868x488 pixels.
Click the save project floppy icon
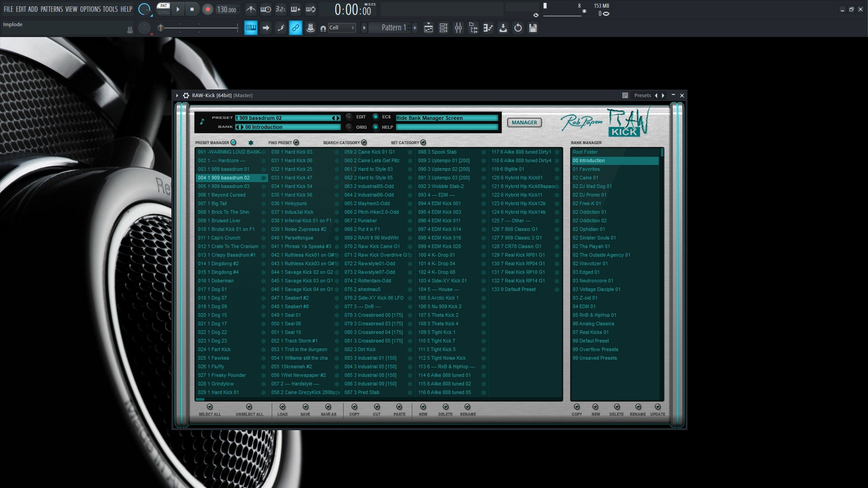[x=533, y=28]
